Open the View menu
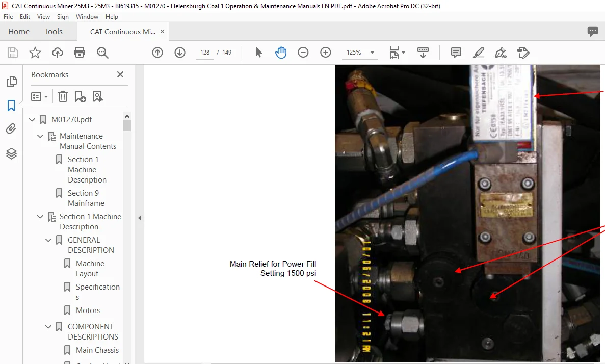The width and height of the screenshot is (605, 364). [x=43, y=17]
